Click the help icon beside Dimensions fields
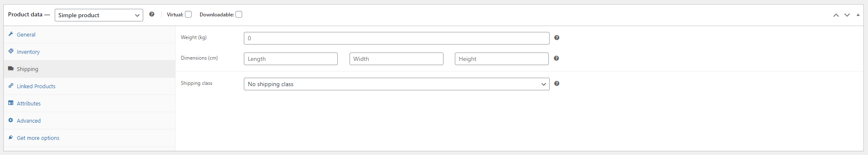This screenshot has width=868, height=155. click(556, 58)
